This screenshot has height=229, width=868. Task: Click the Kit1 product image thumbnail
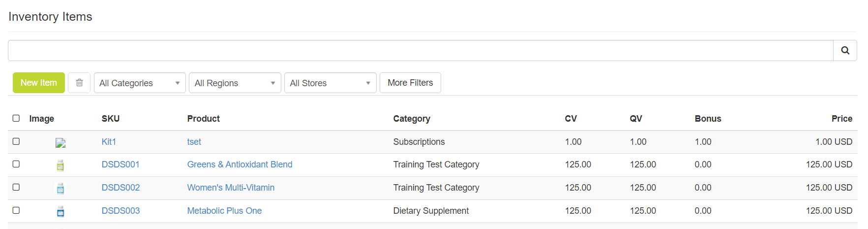[60, 143]
